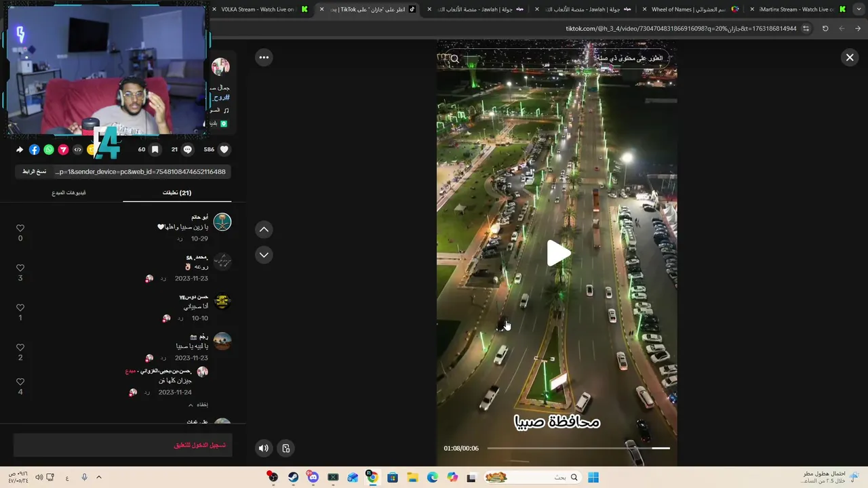868x488 pixels.
Task: Go to the previous video with the up chevron
Action: click(x=264, y=230)
